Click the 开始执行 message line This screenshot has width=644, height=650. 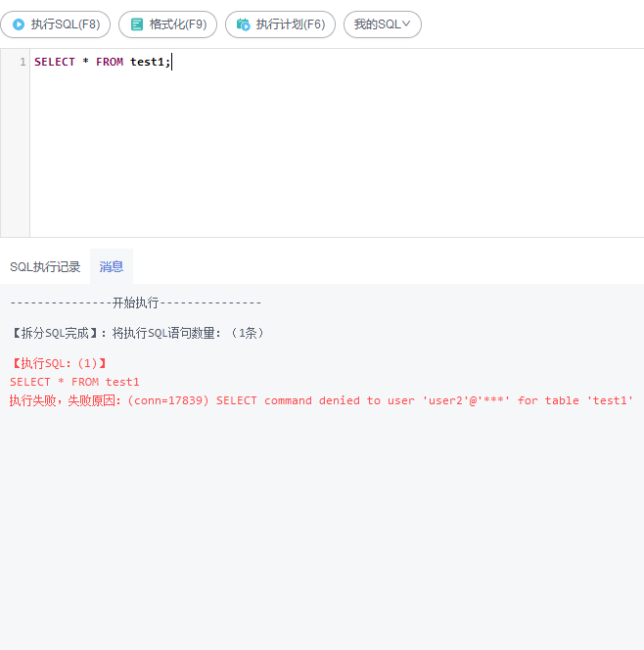pyautogui.click(x=135, y=302)
